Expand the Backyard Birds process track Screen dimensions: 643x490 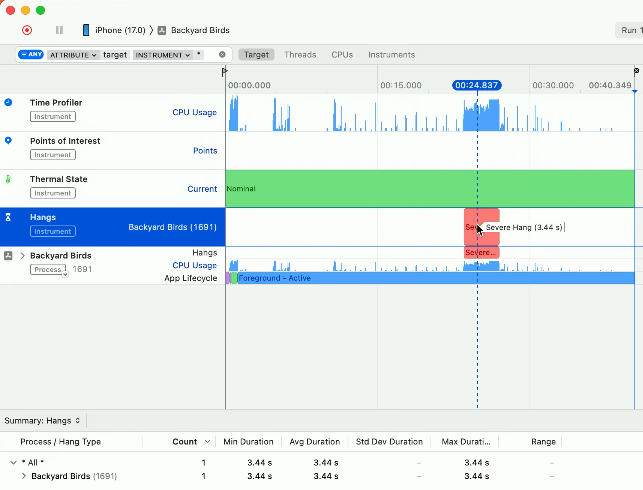(x=23, y=255)
